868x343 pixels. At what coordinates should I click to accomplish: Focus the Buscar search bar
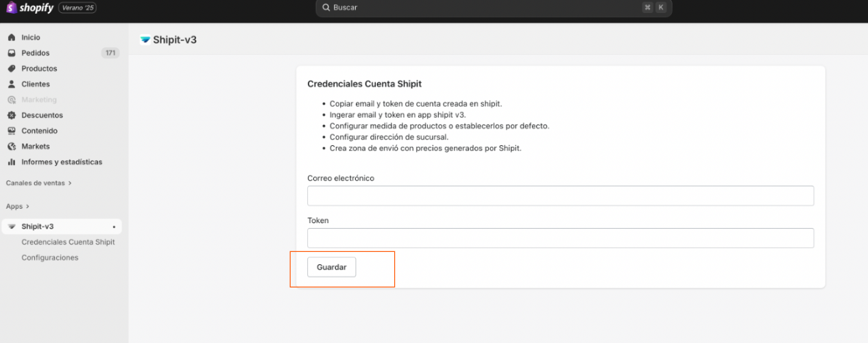pos(494,8)
